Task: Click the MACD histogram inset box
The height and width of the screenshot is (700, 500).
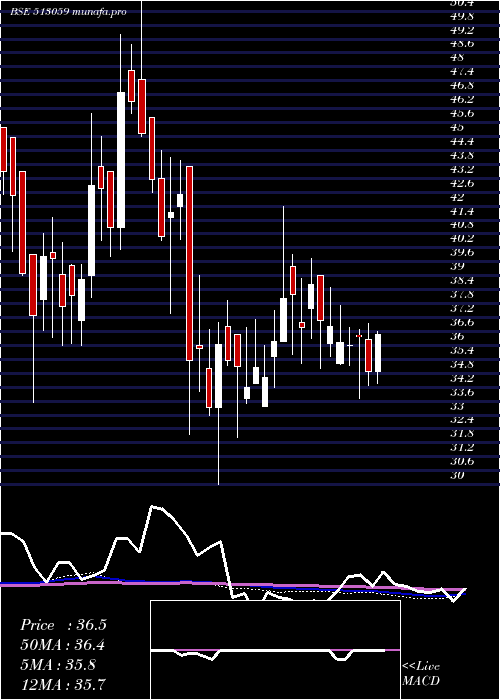Action: 275,650
